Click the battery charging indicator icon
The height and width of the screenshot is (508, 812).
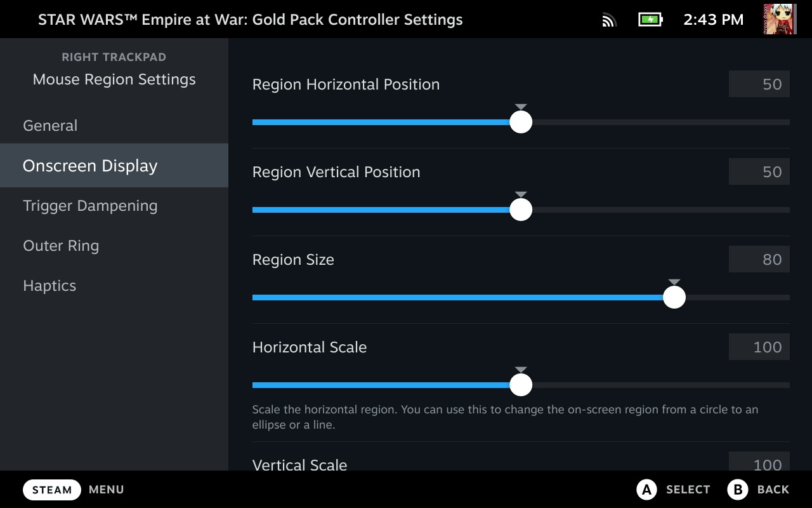click(x=650, y=20)
